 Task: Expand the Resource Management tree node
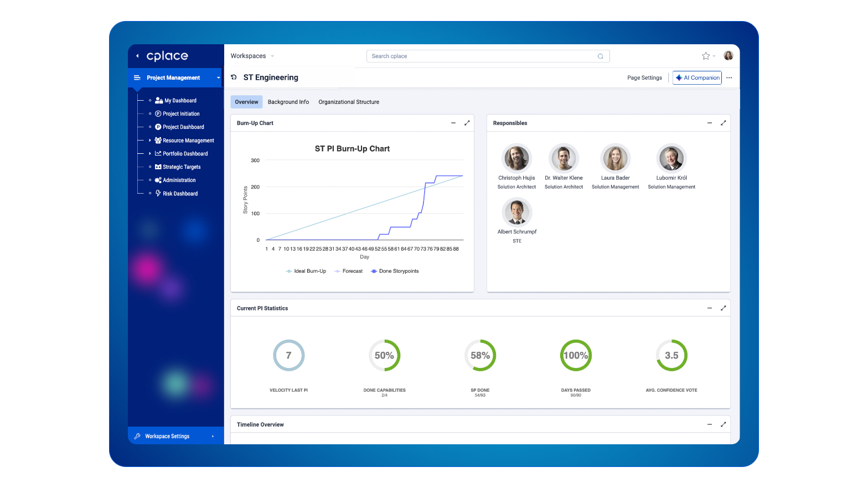(150, 141)
